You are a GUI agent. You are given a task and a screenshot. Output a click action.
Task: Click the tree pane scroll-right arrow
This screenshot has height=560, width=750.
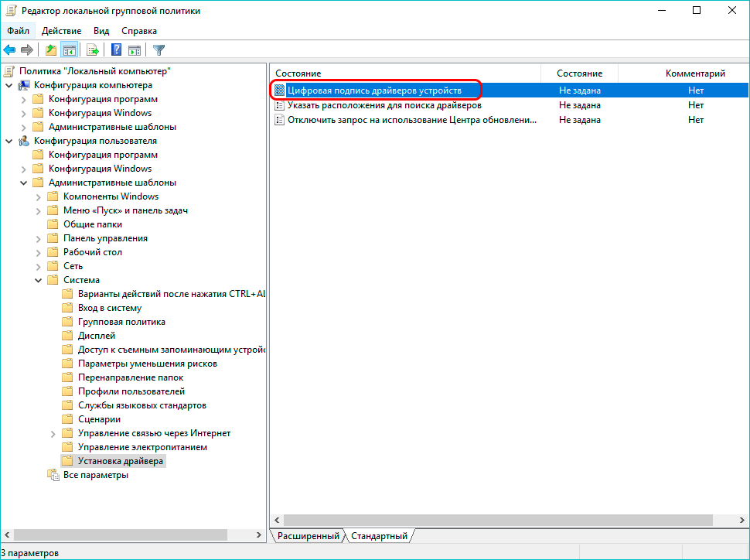tap(259, 534)
